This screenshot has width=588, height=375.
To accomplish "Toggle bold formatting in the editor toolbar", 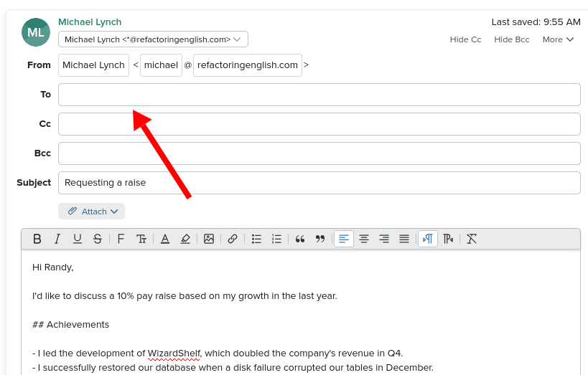I will pyautogui.click(x=37, y=239).
